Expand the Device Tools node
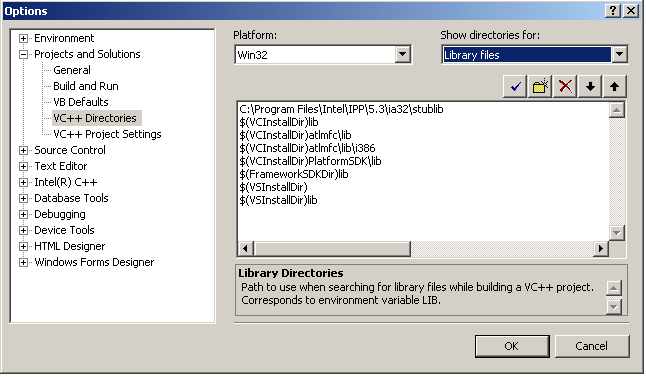The width and height of the screenshot is (646, 377). coord(23,230)
